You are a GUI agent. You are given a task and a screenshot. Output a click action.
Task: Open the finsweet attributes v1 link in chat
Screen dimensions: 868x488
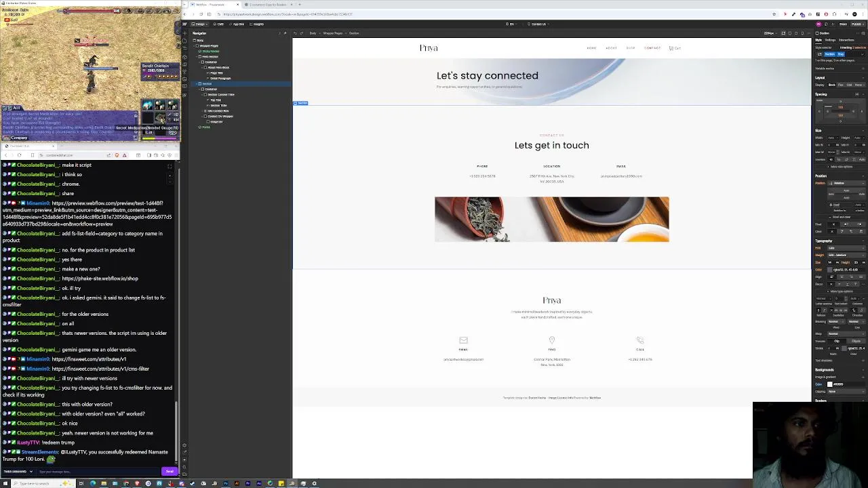coord(89,359)
